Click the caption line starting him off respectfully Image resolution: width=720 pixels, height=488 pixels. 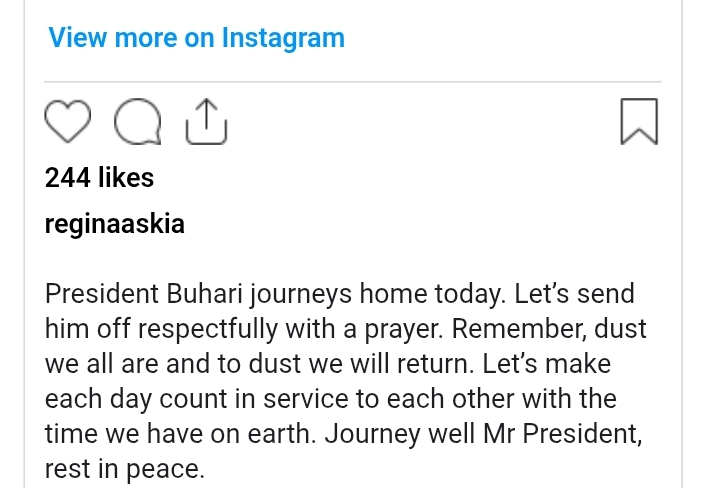[346, 329]
